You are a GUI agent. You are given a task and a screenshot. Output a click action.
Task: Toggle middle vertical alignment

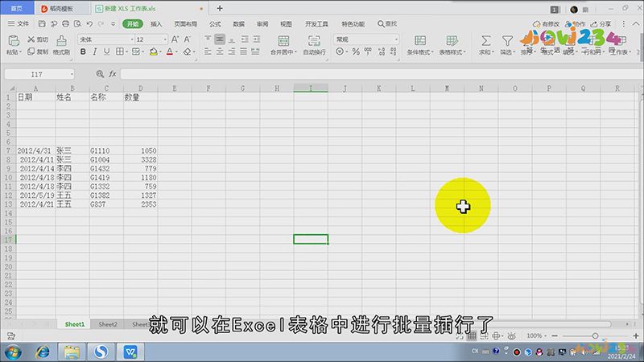coord(220,39)
